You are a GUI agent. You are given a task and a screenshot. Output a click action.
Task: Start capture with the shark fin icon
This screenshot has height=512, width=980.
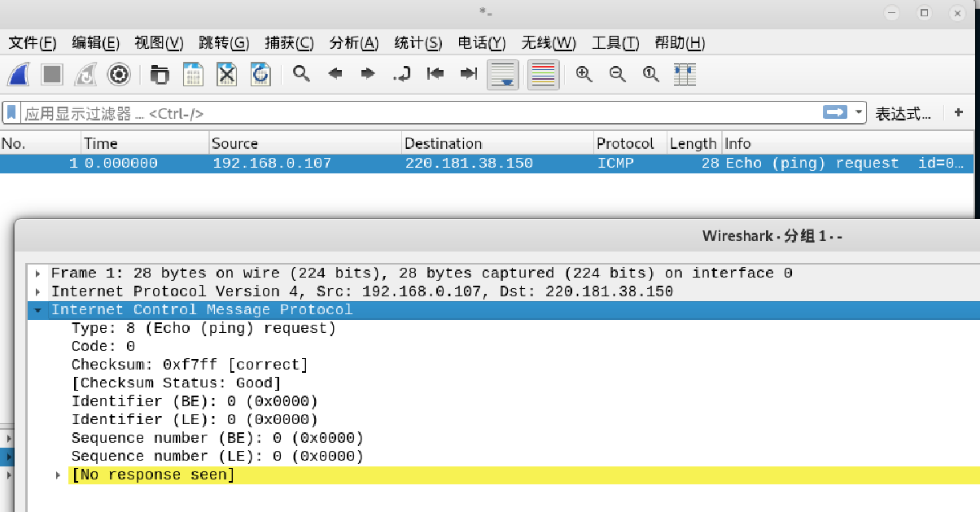(x=19, y=75)
